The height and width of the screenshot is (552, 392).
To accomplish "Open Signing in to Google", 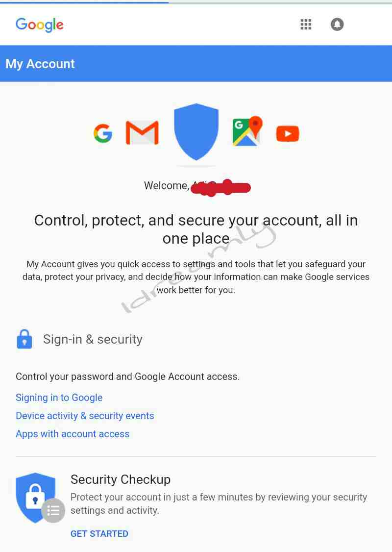I will point(59,398).
